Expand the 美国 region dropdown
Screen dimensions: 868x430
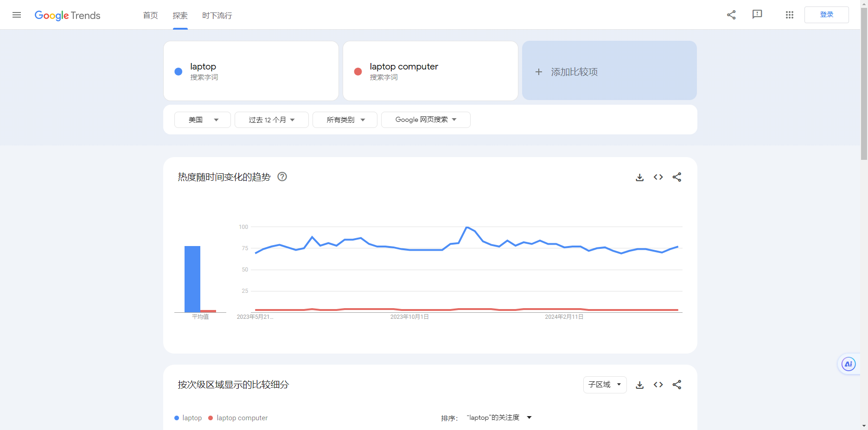(203, 120)
